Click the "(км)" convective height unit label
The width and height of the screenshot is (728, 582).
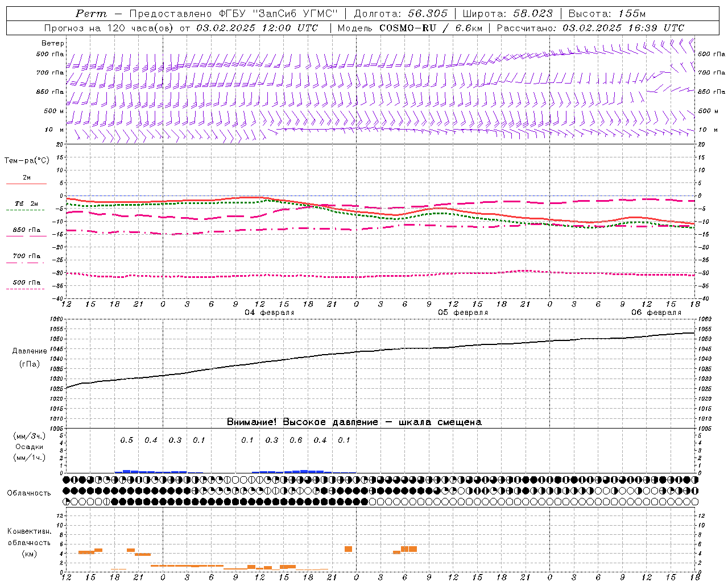tap(30, 554)
